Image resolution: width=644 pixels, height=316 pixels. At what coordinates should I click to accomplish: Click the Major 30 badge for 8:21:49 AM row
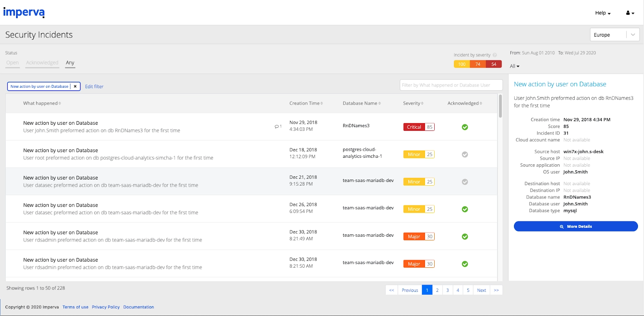[419, 237]
